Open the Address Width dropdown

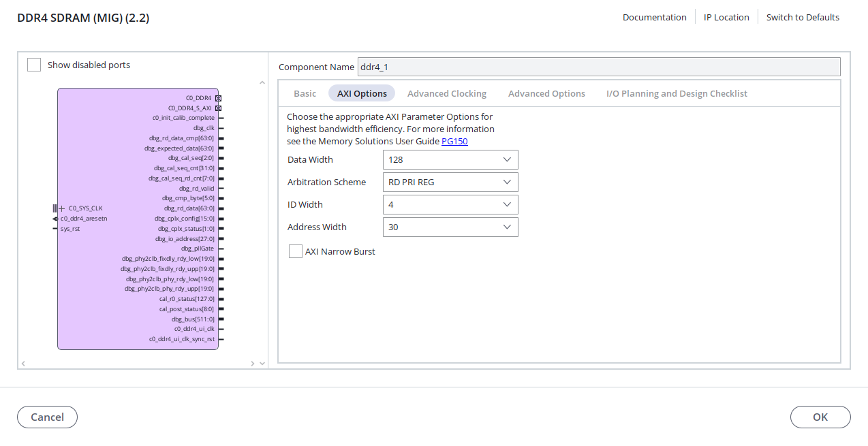450,227
